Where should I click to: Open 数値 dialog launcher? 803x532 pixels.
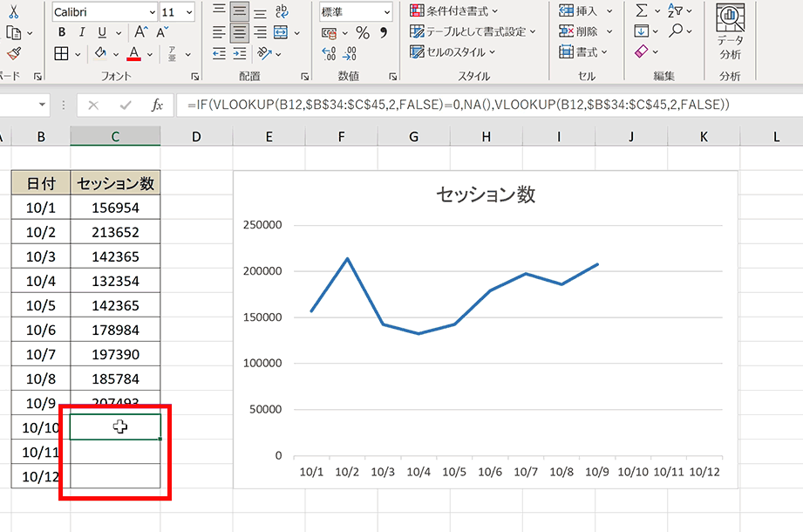click(x=393, y=76)
